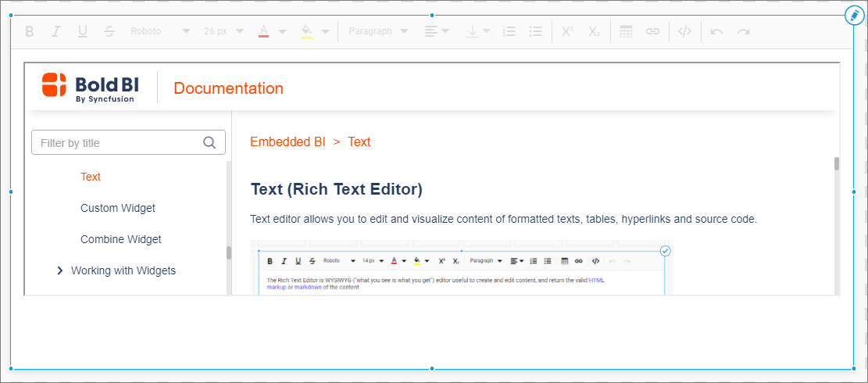The width and height of the screenshot is (868, 383).
Task: Insert a table from toolbar
Action: click(626, 31)
